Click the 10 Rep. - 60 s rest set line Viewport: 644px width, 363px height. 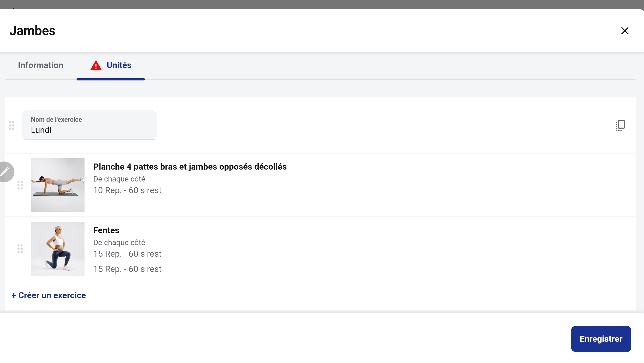click(x=127, y=190)
